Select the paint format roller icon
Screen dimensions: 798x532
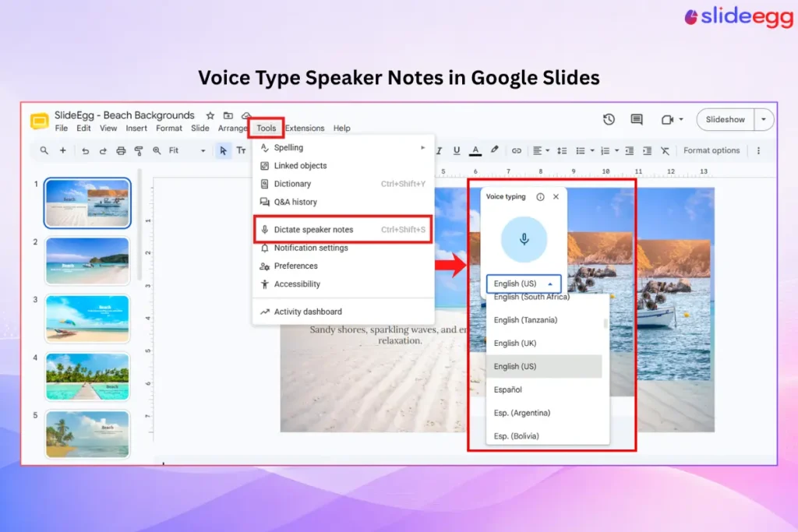[x=139, y=150]
